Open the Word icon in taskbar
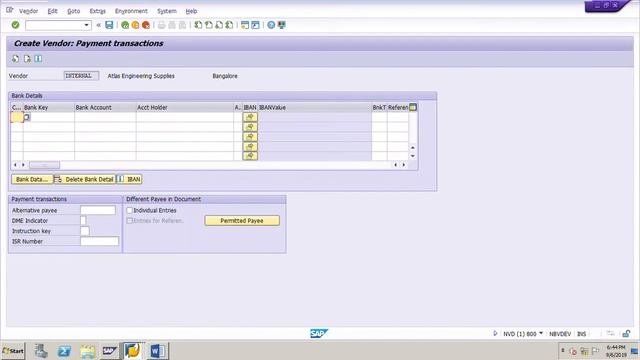 157,351
